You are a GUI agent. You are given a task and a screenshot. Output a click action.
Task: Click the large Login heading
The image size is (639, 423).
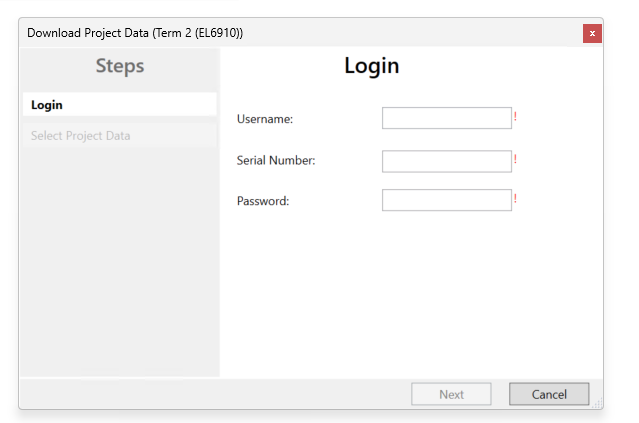click(372, 66)
